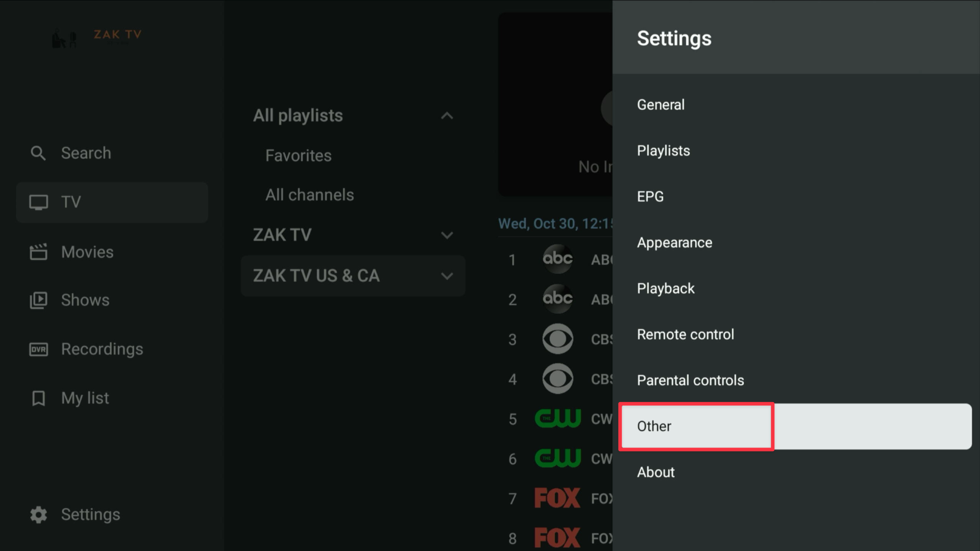
Task: Select All channels in playlists
Action: [x=309, y=195]
